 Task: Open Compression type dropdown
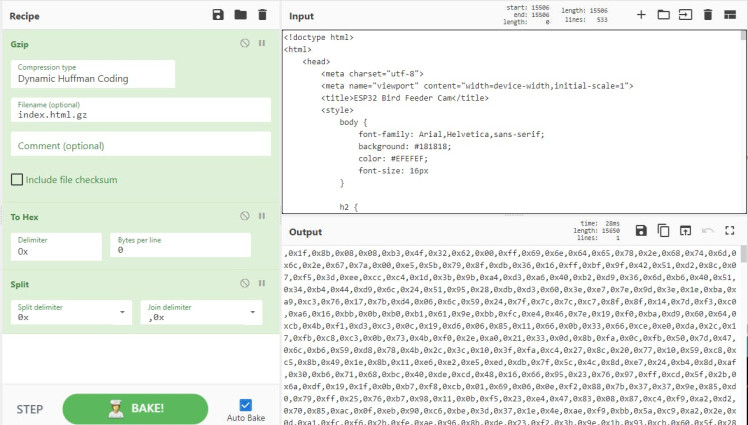click(x=93, y=74)
